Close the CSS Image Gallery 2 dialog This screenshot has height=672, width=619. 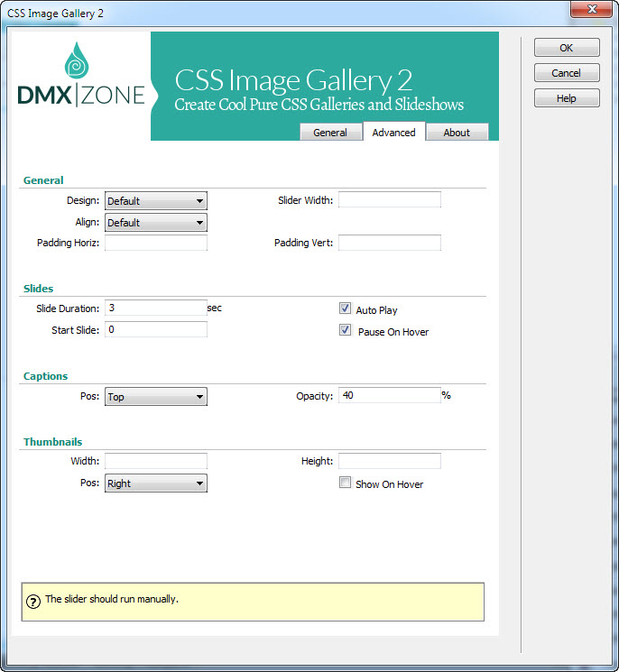pos(592,9)
